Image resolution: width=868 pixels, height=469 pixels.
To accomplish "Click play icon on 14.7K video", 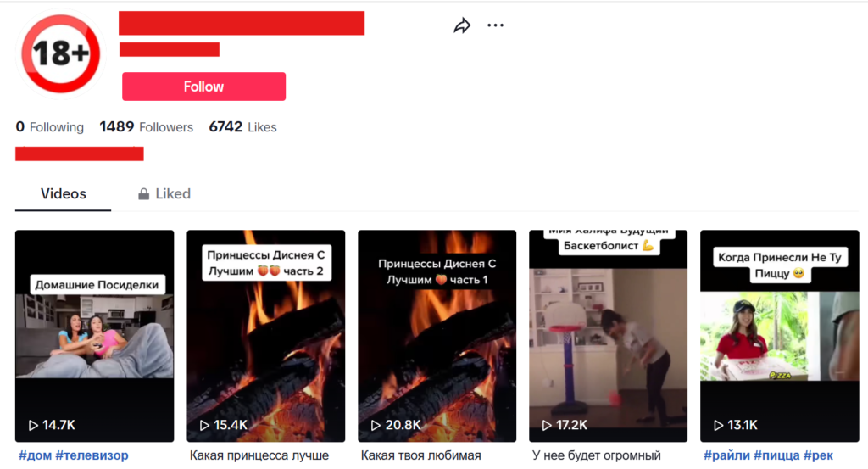I will pyautogui.click(x=33, y=425).
